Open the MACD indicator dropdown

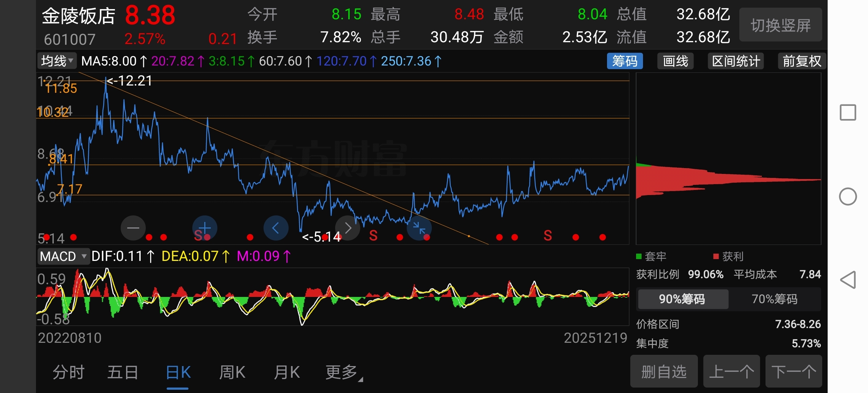click(64, 257)
